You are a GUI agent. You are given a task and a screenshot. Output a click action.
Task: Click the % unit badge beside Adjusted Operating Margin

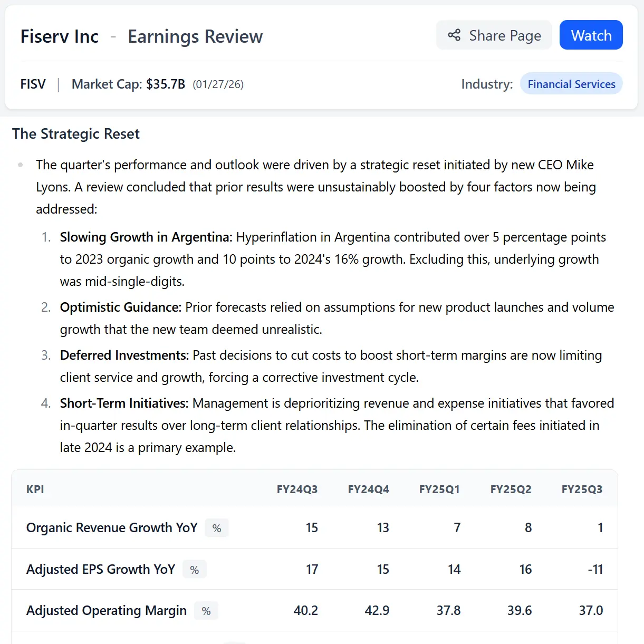(x=206, y=610)
